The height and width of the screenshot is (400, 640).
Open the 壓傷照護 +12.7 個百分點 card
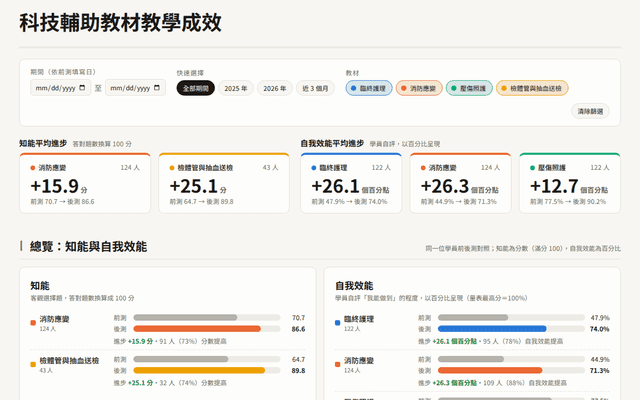570,183
